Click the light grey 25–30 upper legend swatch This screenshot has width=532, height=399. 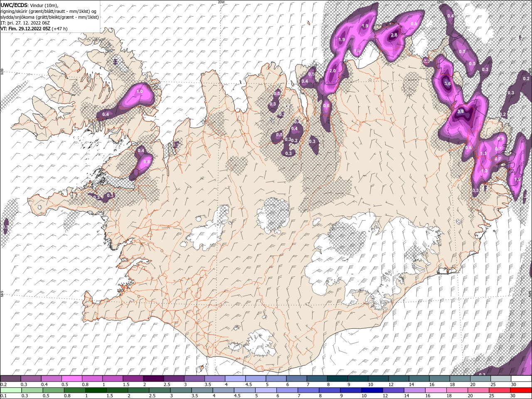click(500, 379)
